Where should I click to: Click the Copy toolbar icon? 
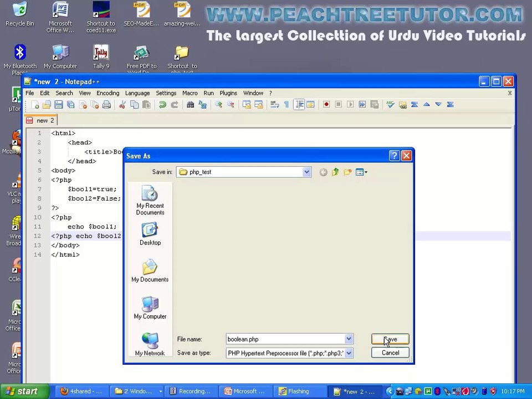pos(134,105)
